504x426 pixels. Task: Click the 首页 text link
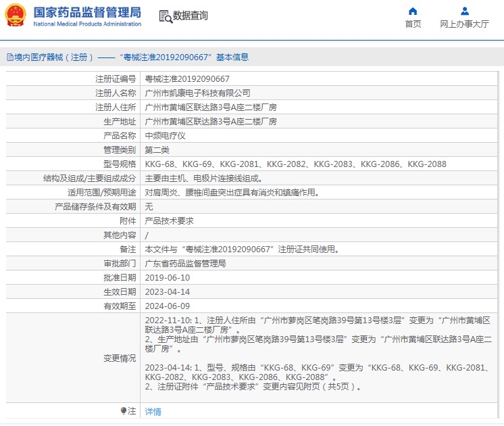pyautogui.click(x=413, y=24)
